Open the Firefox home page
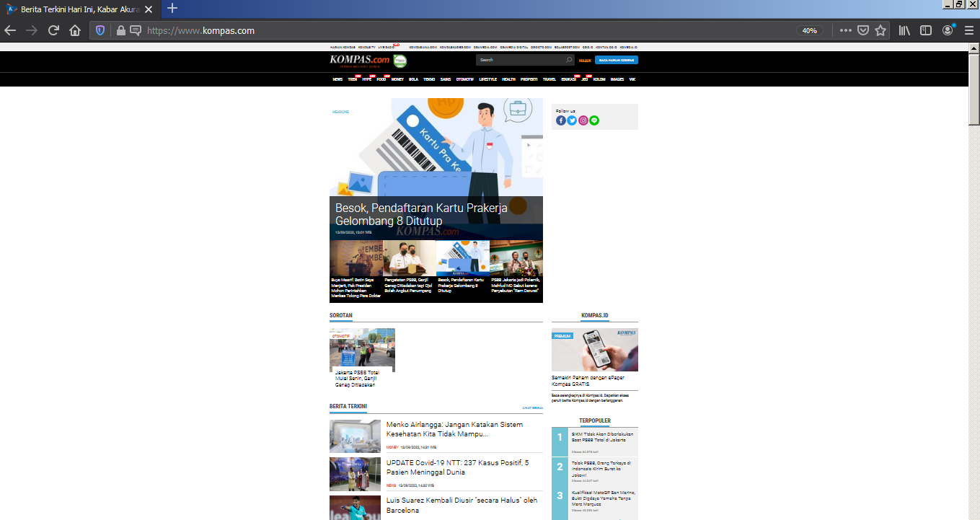 click(75, 30)
